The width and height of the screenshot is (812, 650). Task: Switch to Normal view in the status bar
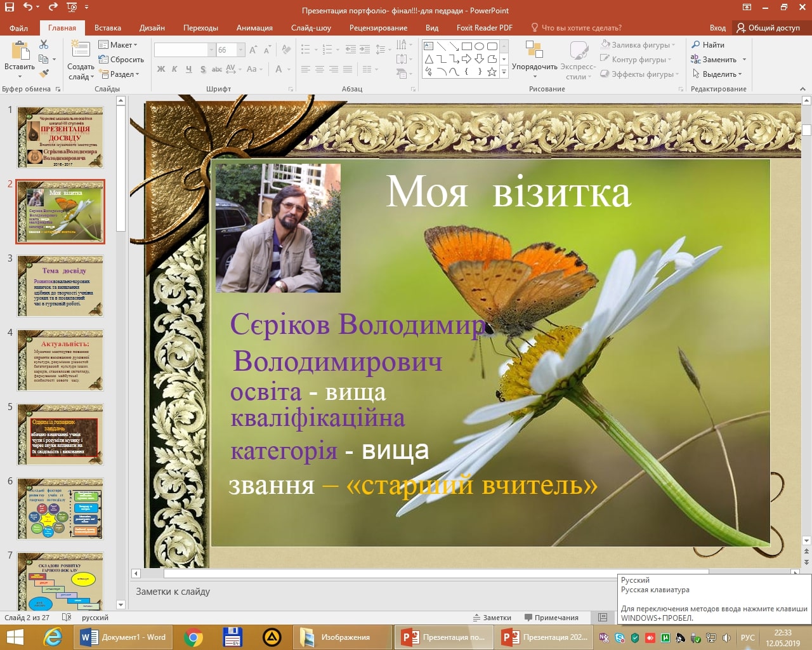[603, 618]
